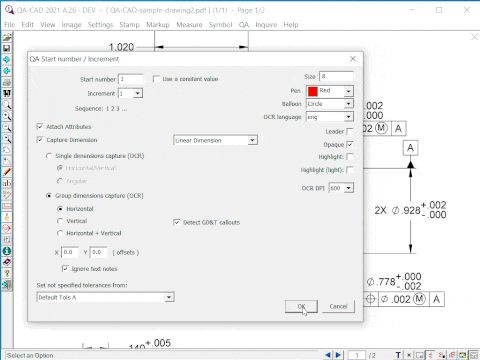Uncheck Capture Dimension checkbox

[40, 140]
